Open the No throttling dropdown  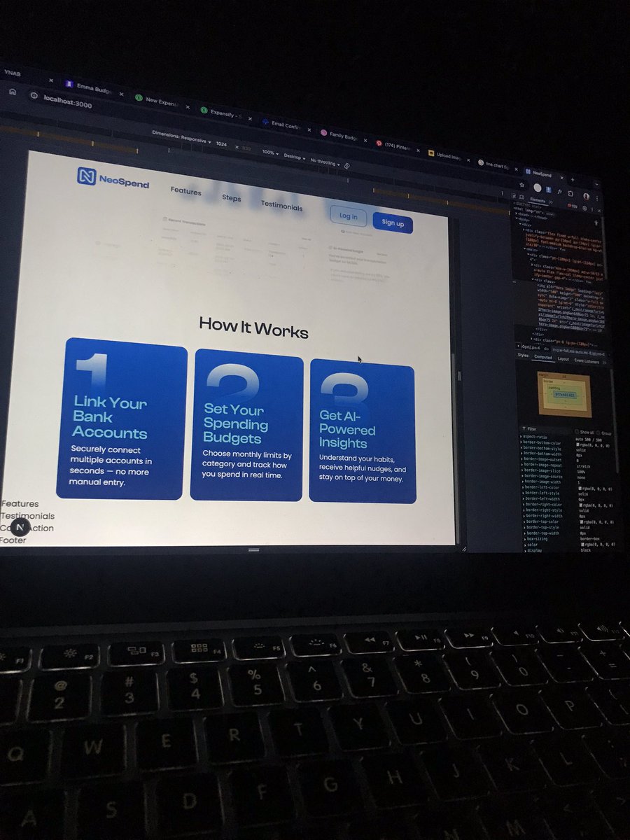tap(324, 162)
